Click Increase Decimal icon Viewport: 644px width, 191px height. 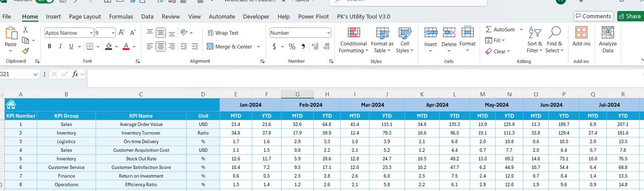click(315, 46)
